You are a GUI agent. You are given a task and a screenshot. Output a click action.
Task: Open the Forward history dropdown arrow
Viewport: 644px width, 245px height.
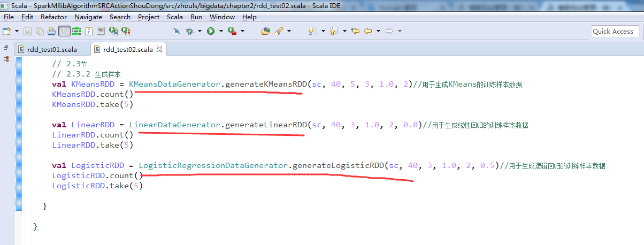pos(400,32)
